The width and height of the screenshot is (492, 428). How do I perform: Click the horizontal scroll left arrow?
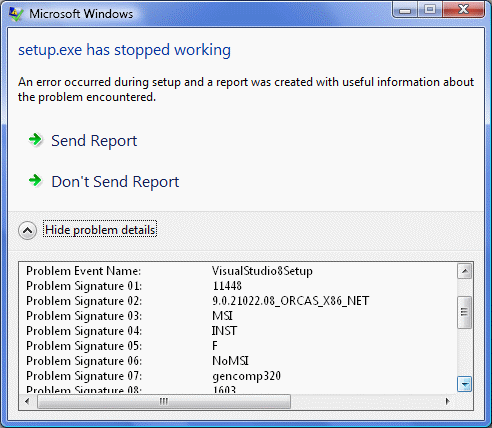[27, 401]
